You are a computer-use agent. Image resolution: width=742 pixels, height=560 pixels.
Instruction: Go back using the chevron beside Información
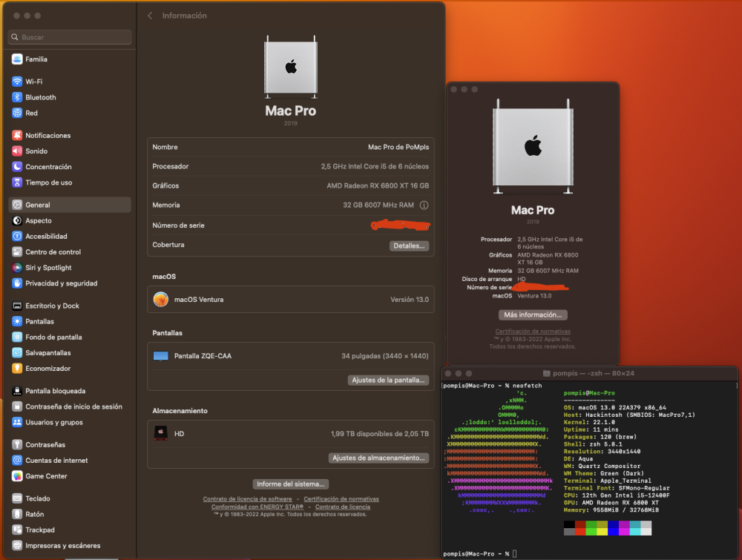click(x=150, y=16)
